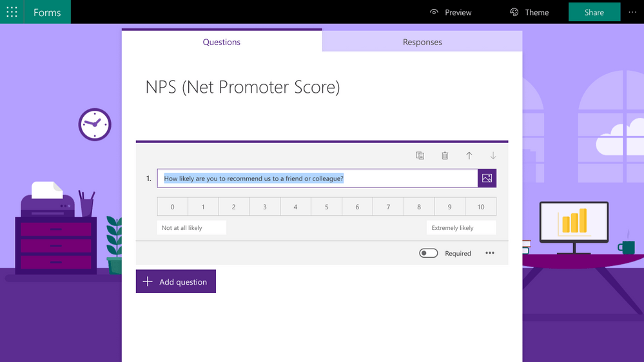Select rating 6 on the scale
Viewport: 644px width, 362px height.
[357, 207]
